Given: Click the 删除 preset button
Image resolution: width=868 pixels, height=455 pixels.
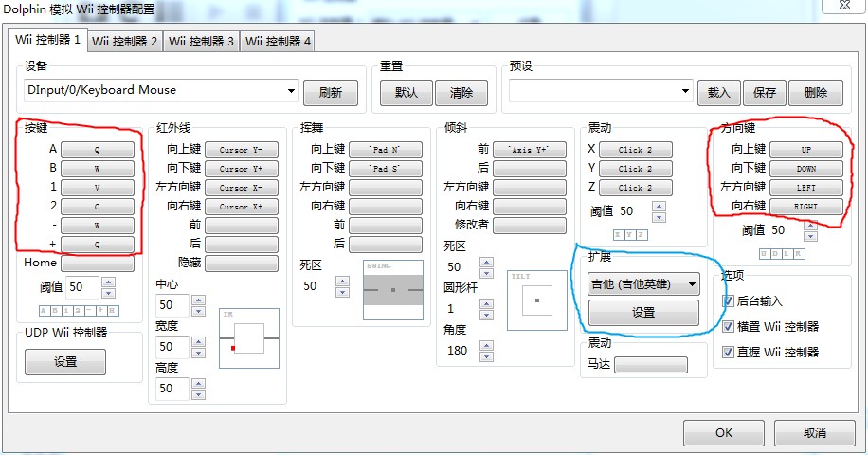Looking at the screenshot, I should point(816,93).
